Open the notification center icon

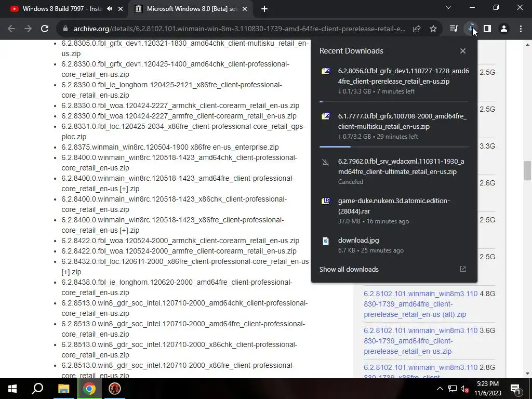(515, 389)
